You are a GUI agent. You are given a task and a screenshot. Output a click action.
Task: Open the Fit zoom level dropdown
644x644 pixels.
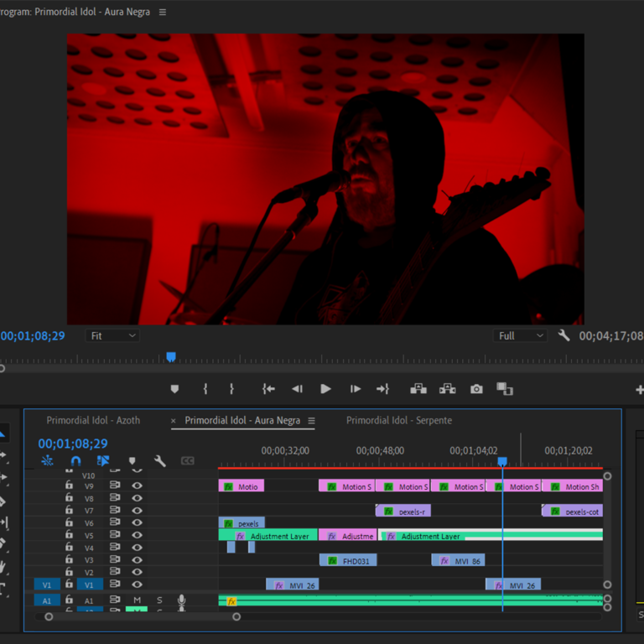(x=112, y=336)
